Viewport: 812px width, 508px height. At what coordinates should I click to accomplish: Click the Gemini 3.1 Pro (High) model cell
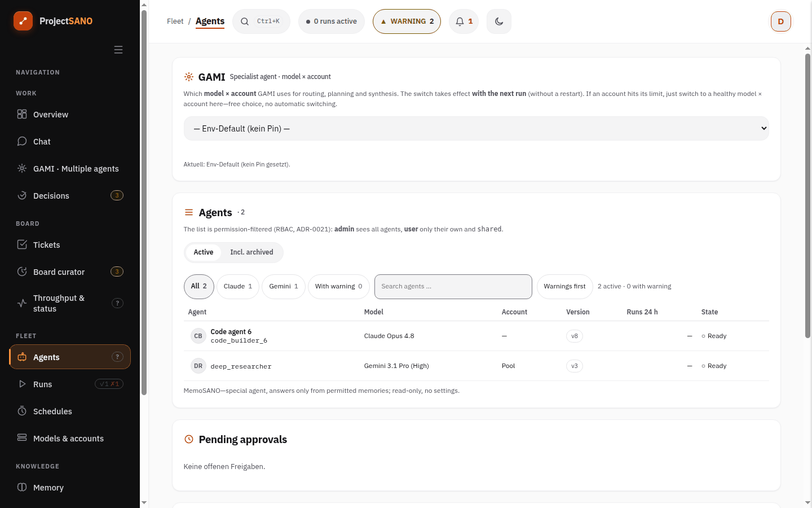click(396, 366)
